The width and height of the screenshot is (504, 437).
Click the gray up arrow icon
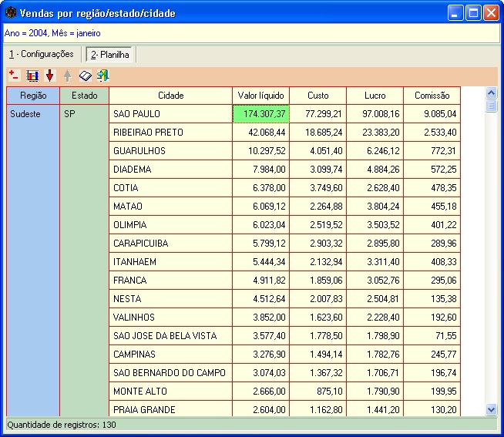click(x=67, y=76)
